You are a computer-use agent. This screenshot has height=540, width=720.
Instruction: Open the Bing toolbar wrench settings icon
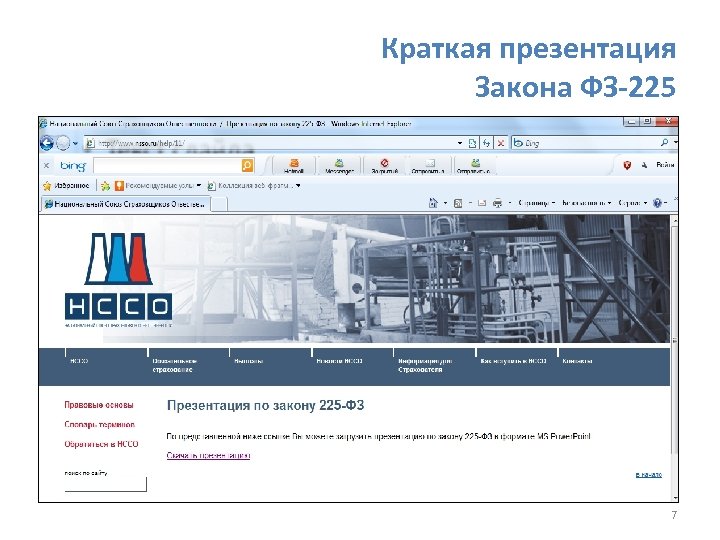coord(644,165)
